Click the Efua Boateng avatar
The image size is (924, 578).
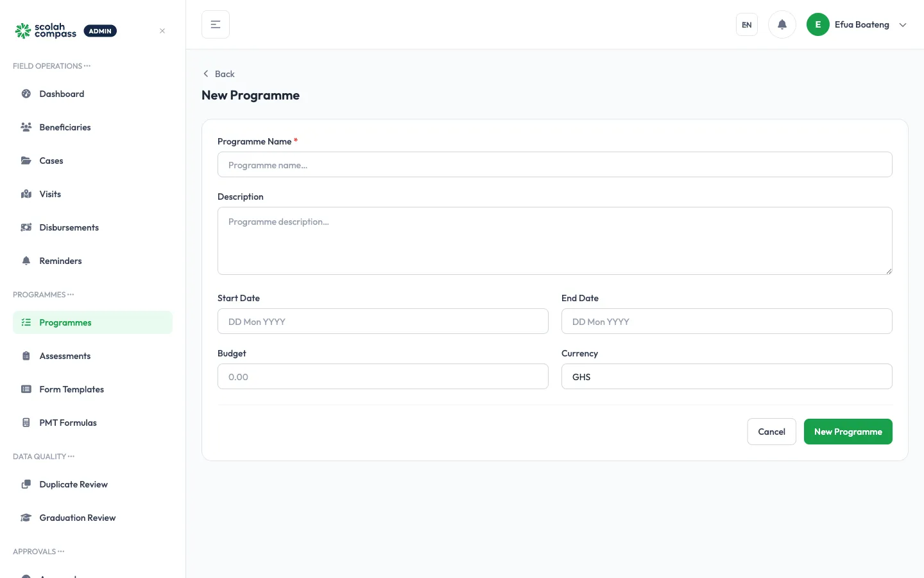pyautogui.click(x=818, y=24)
